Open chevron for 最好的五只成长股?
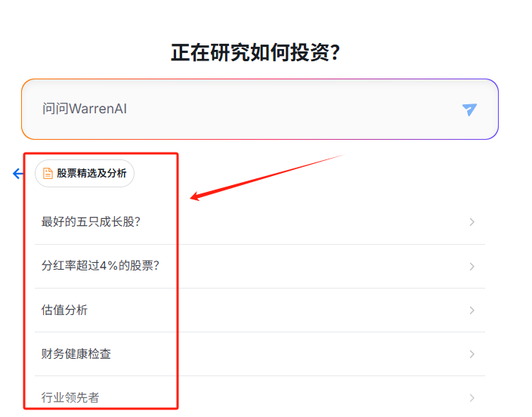 [x=472, y=222]
